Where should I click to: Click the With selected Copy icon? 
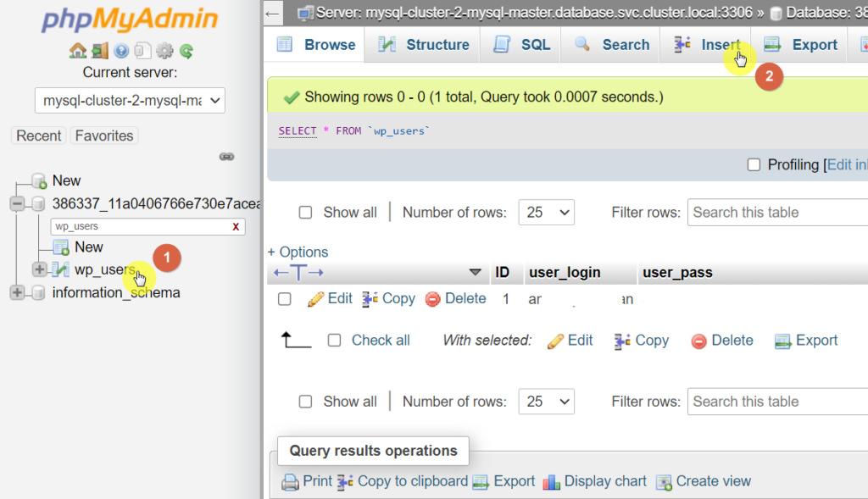tap(622, 341)
